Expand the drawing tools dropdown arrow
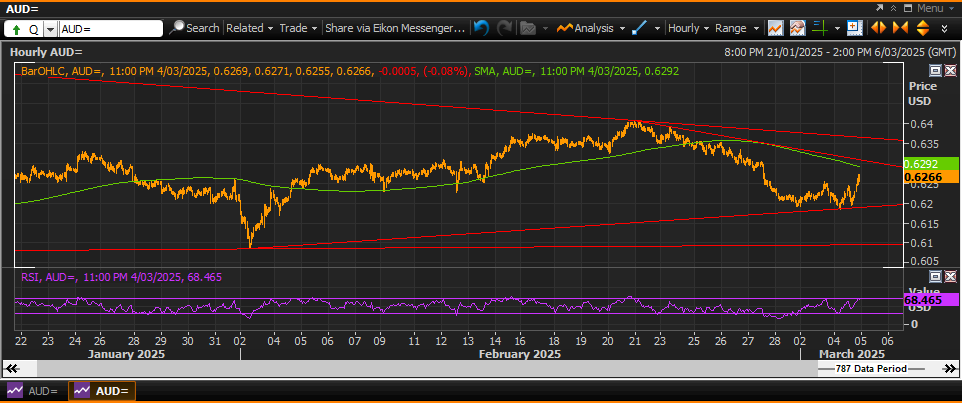The width and height of the screenshot is (962, 403). (x=658, y=29)
